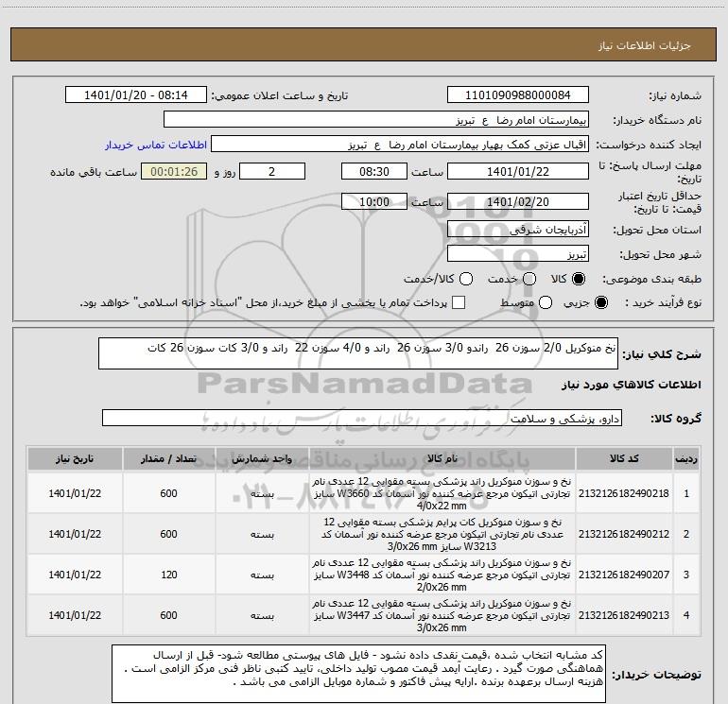Click the request number field 1101090988000084
This screenshot has width=728, height=704.
point(518,95)
